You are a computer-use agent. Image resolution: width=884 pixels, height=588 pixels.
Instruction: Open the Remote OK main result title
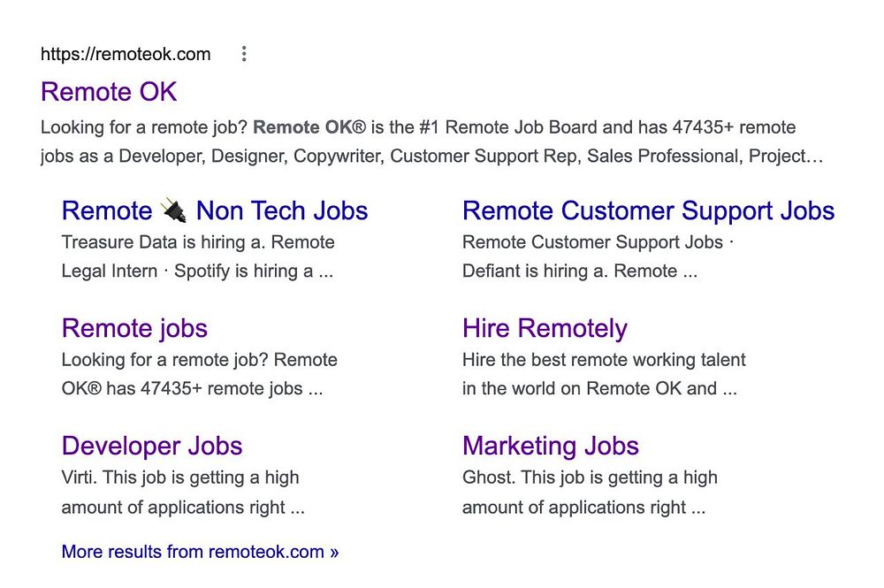coord(109,91)
